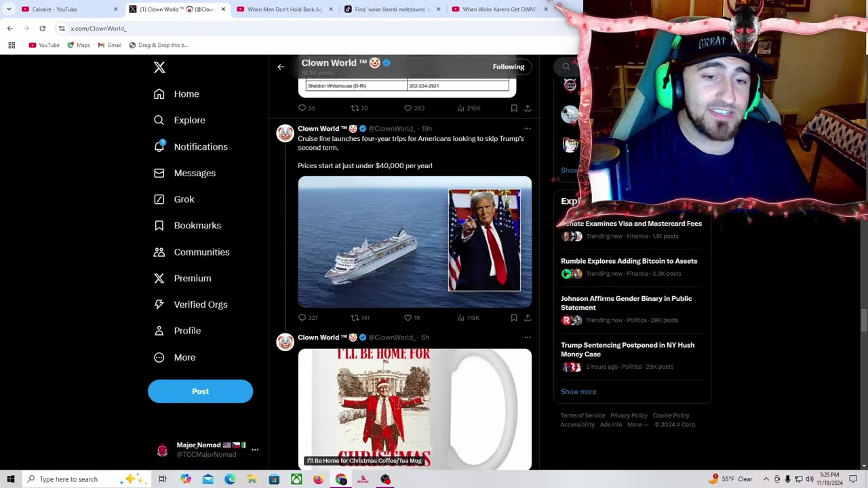Open Privacy Policy footer link
The width and height of the screenshot is (868, 488).
pyautogui.click(x=629, y=415)
